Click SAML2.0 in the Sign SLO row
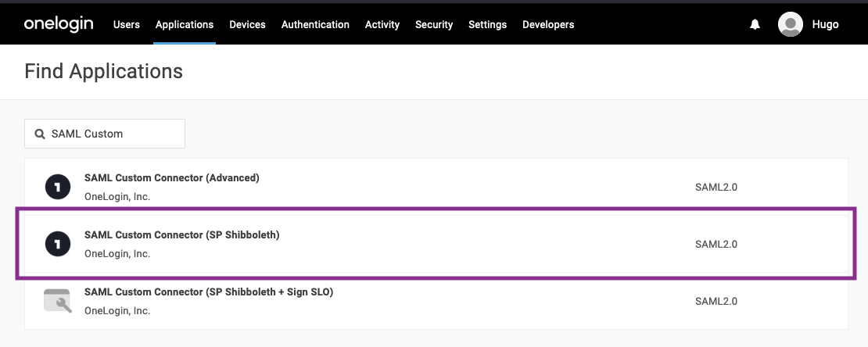The image size is (868, 347). (x=716, y=301)
